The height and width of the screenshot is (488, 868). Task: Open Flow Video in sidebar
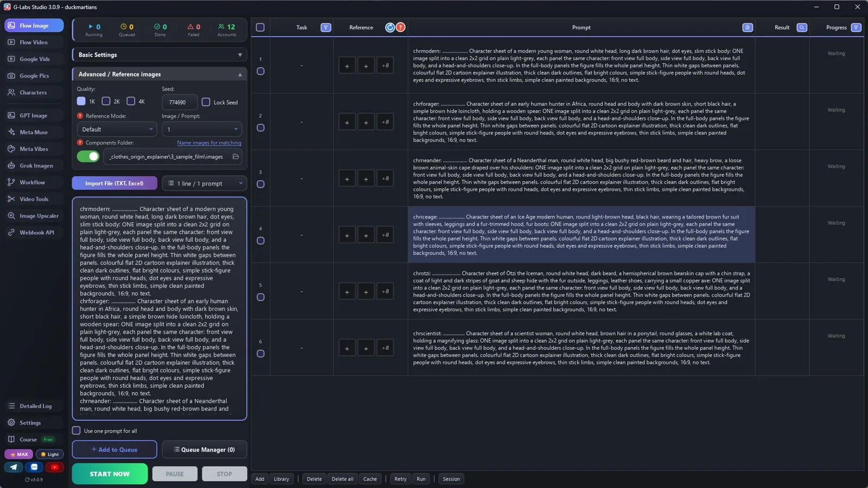(x=34, y=42)
